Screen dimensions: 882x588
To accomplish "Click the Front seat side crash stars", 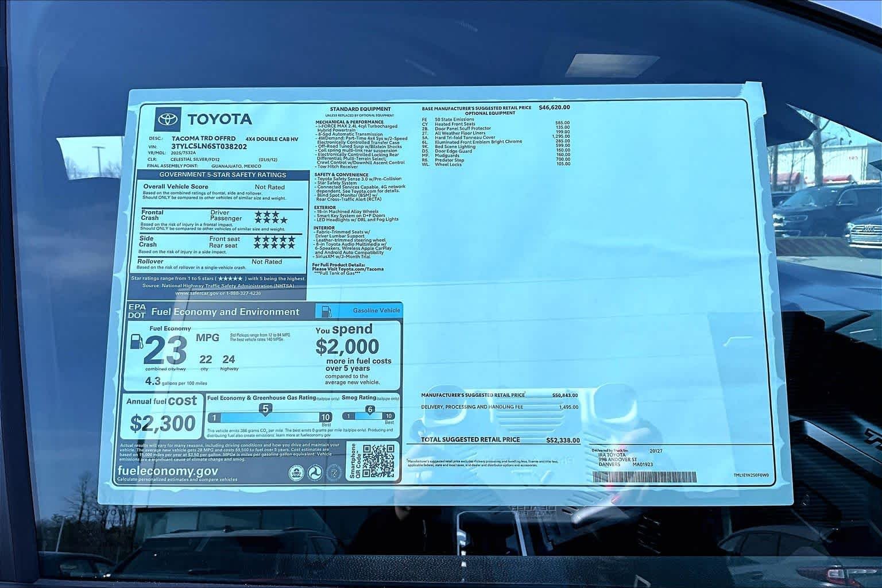I will tap(274, 239).
